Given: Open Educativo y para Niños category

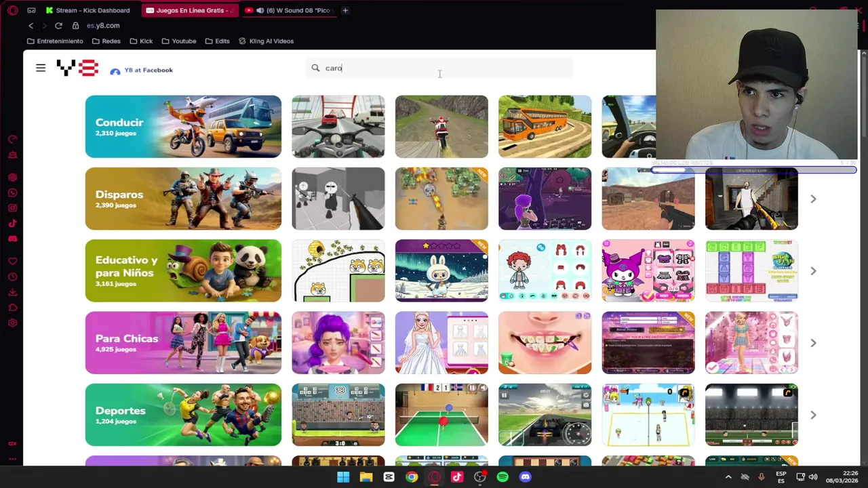Looking at the screenshot, I should coord(183,271).
